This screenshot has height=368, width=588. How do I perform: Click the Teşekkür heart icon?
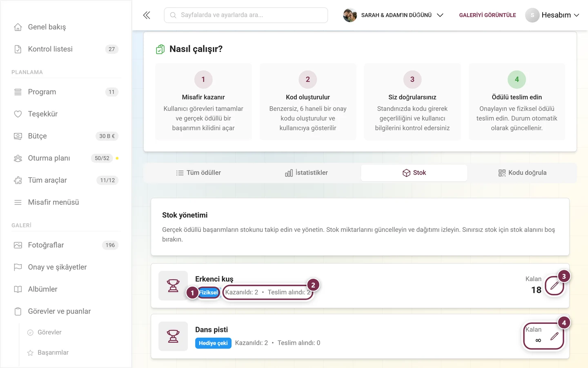pyautogui.click(x=18, y=114)
